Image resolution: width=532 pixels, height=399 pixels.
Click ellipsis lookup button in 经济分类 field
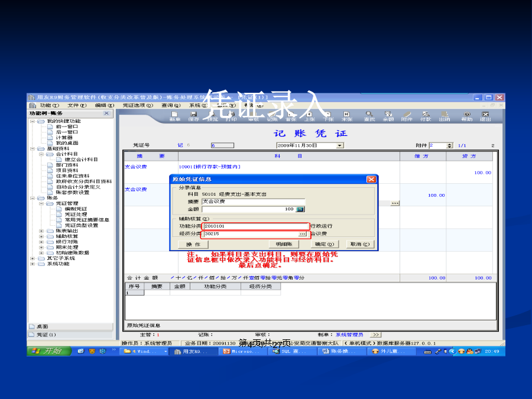(302, 234)
